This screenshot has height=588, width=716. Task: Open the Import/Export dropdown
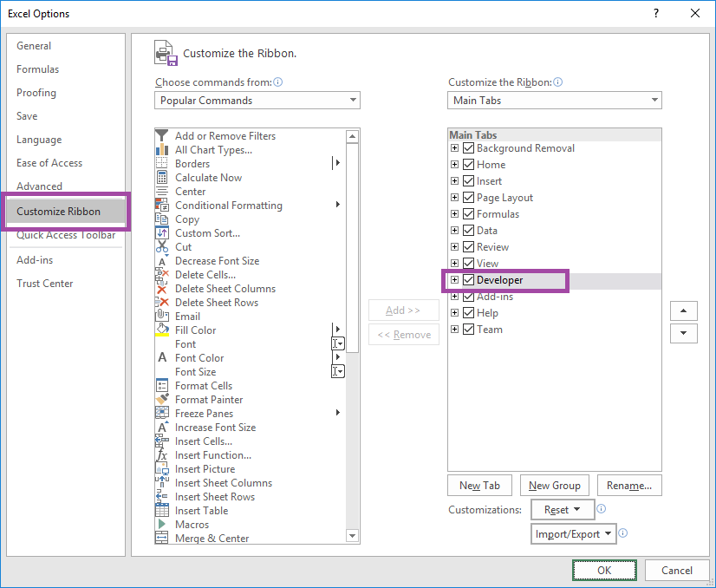[573, 533]
